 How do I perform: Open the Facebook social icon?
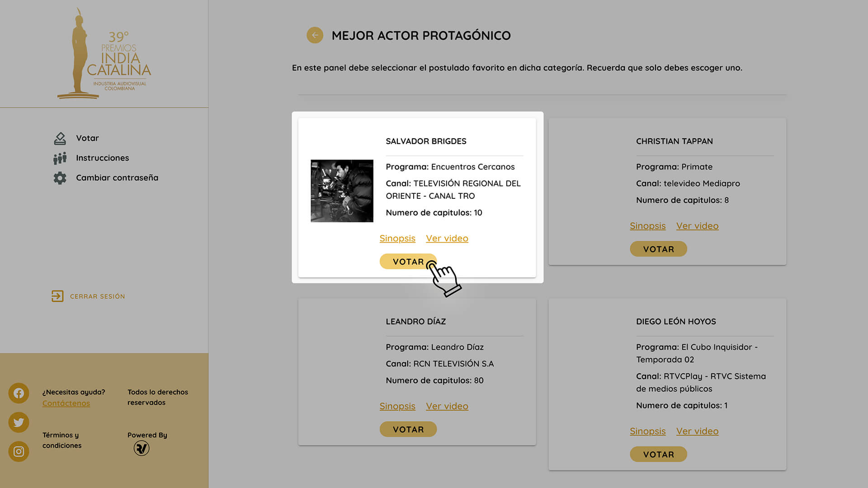(x=19, y=393)
